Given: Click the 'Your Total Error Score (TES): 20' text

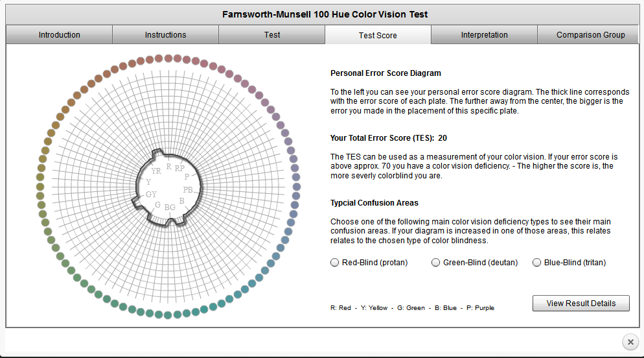Looking at the screenshot, I should click(x=389, y=138).
